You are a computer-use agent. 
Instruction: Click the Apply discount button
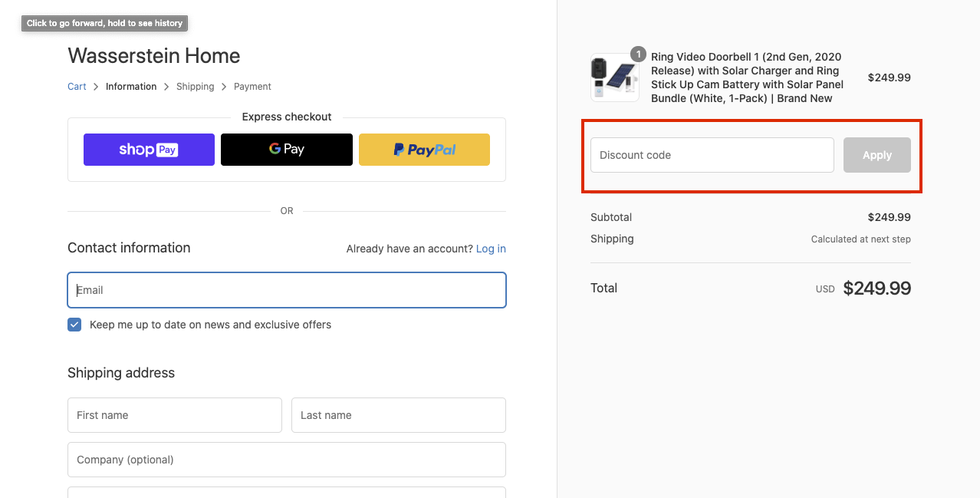point(877,155)
